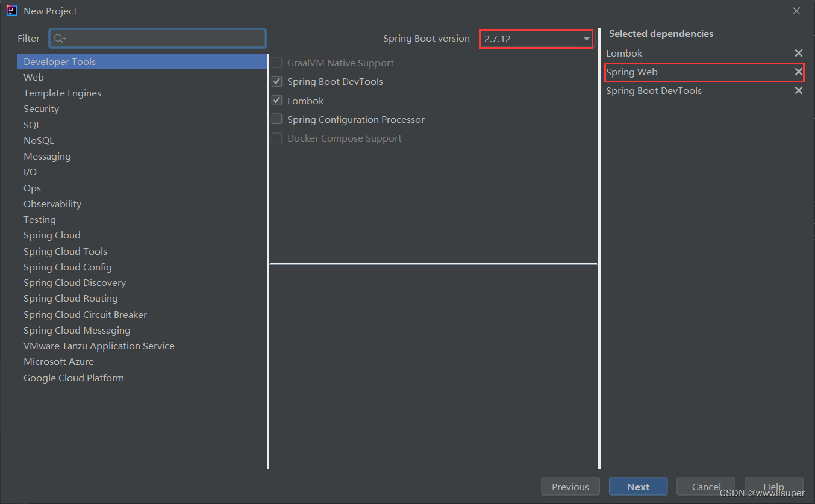Select the Microsoft Azure category
815x504 pixels.
(x=142, y=361)
